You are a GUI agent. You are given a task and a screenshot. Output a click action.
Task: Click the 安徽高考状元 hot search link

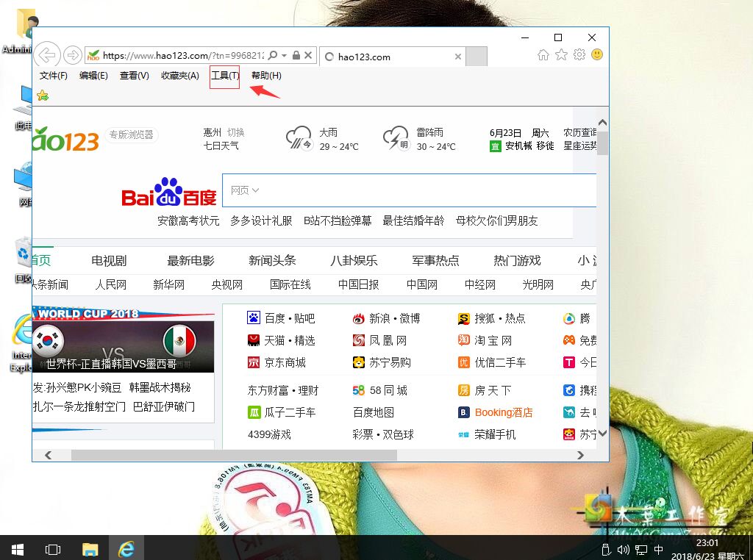coord(188,220)
